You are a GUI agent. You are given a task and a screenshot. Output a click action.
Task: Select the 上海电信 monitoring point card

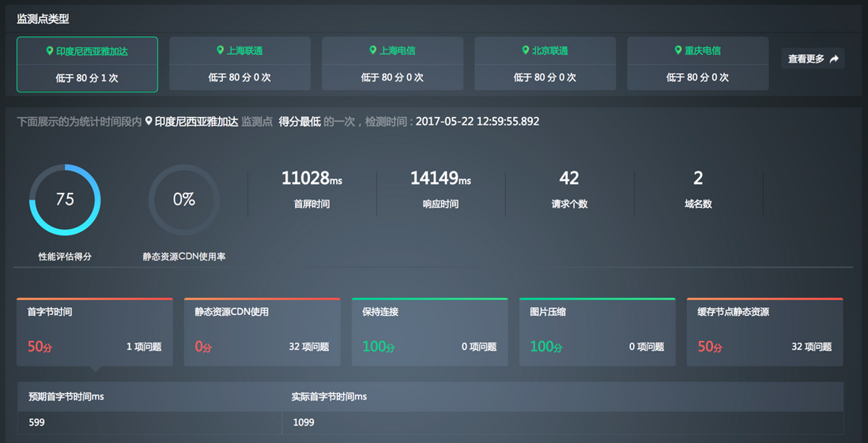pyautogui.click(x=392, y=64)
